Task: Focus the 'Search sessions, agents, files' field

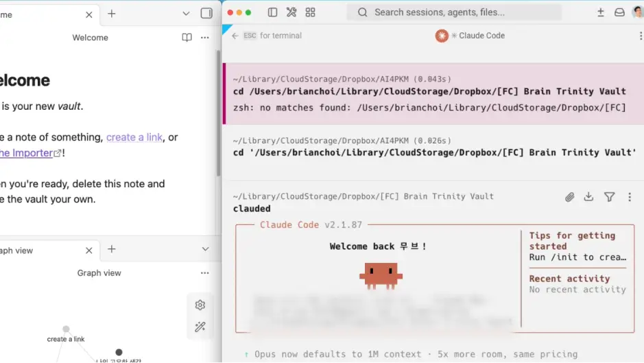Action: click(454, 12)
